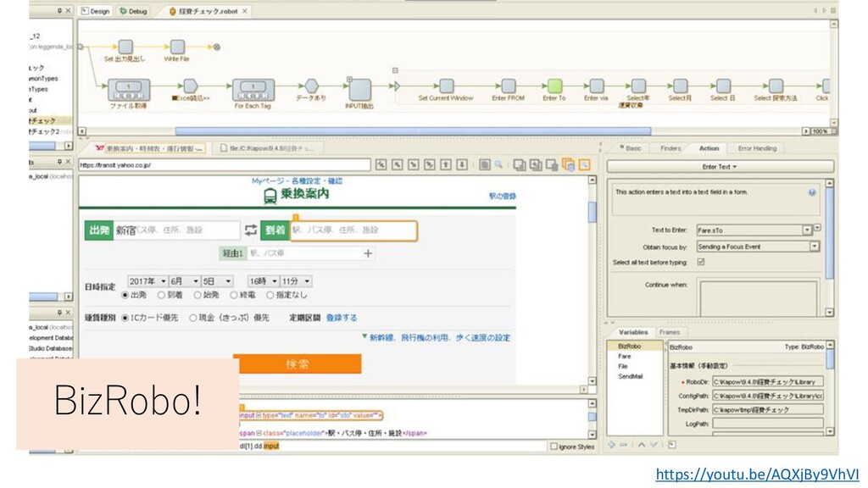Screen dimensions: 868x488
Task: Select the Select 日 step node
Action: point(723,86)
